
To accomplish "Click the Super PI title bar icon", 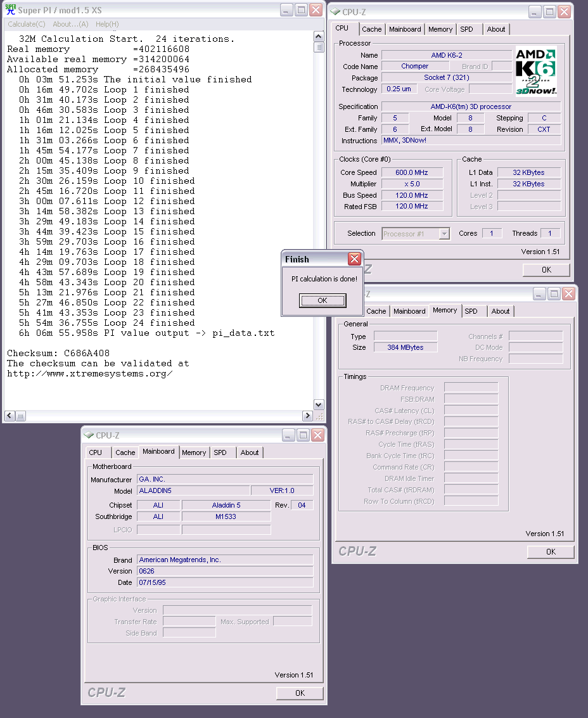I will click(11, 10).
